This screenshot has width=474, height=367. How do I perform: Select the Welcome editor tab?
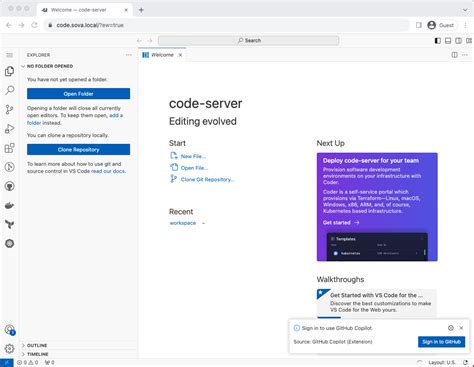point(162,55)
